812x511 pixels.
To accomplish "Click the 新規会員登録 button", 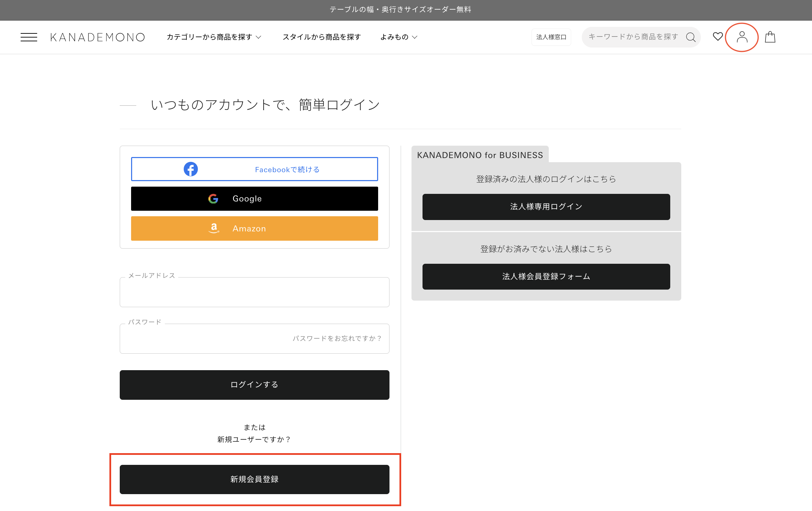I will click(254, 479).
